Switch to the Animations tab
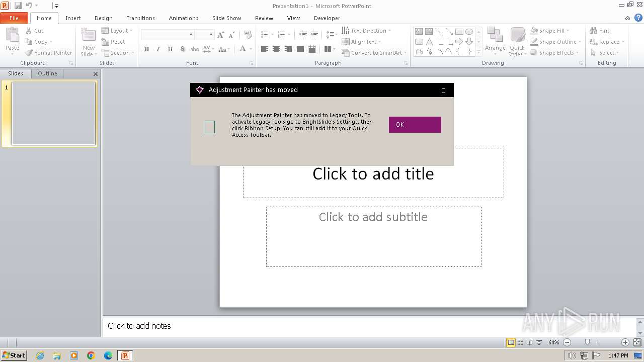 tap(184, 18)
